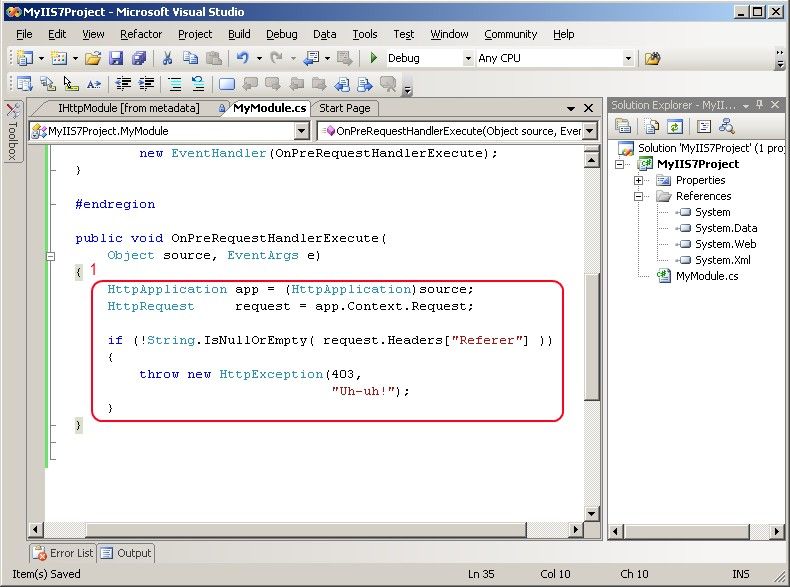
Task: Open the Error List tab
Action: [x=62, y=553]
